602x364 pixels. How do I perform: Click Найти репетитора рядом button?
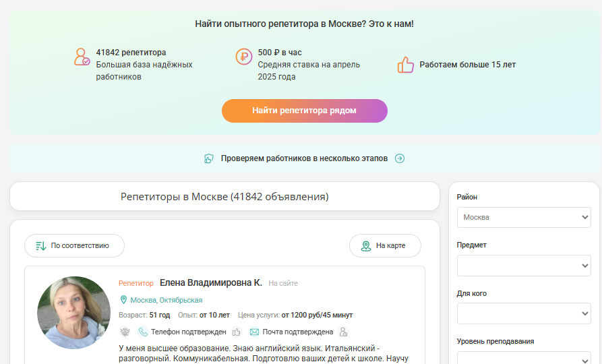click(x=305, y=111)
